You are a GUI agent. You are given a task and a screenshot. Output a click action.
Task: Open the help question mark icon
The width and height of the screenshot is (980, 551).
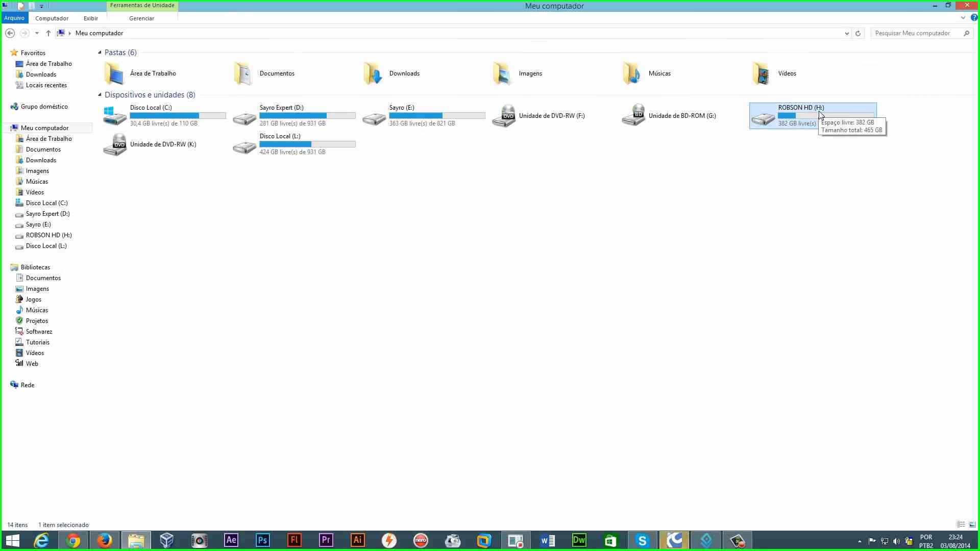[x=973, y=18]
